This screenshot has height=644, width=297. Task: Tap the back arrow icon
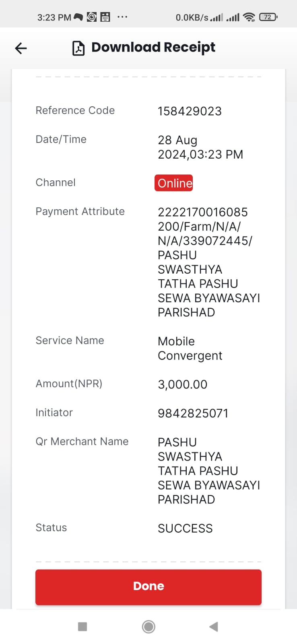tap(21, 48)
